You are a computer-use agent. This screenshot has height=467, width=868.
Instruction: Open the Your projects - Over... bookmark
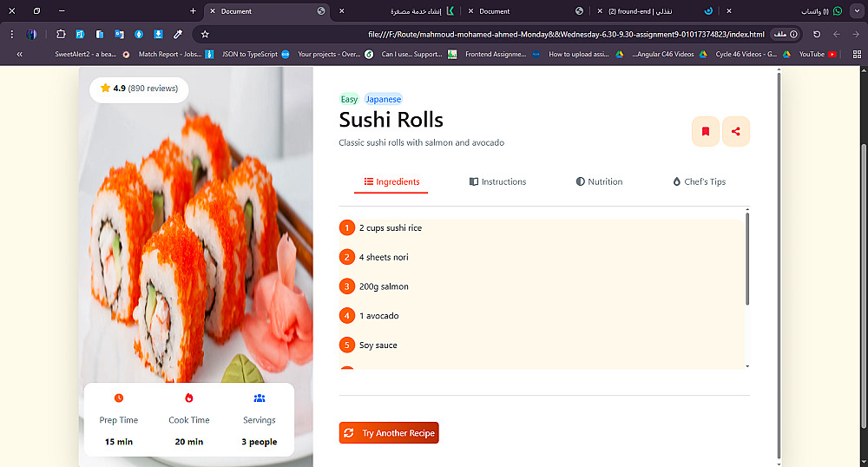(335, 54)
